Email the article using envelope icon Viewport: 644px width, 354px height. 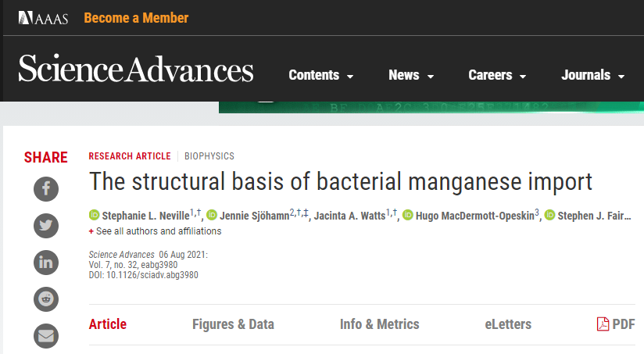coord(46,335)
